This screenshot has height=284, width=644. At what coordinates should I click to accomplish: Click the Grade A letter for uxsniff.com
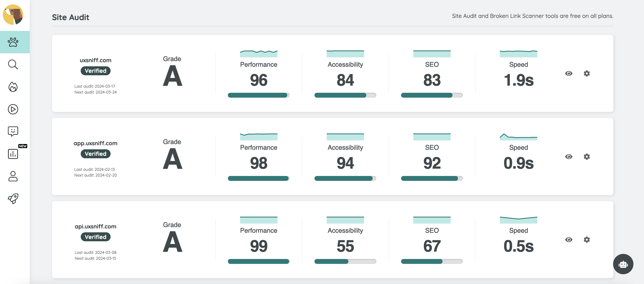click(x=173, y=76)
